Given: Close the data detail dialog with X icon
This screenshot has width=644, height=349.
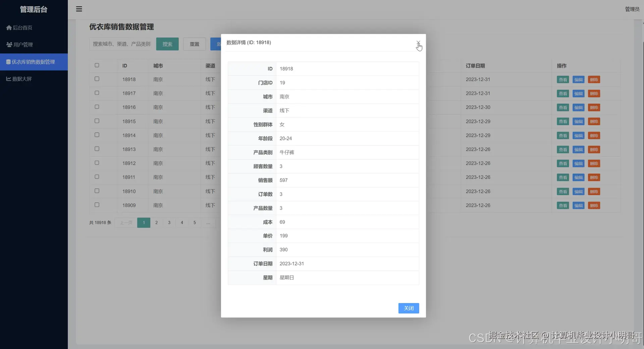Looking at the screenshot, I should point(419,43).
